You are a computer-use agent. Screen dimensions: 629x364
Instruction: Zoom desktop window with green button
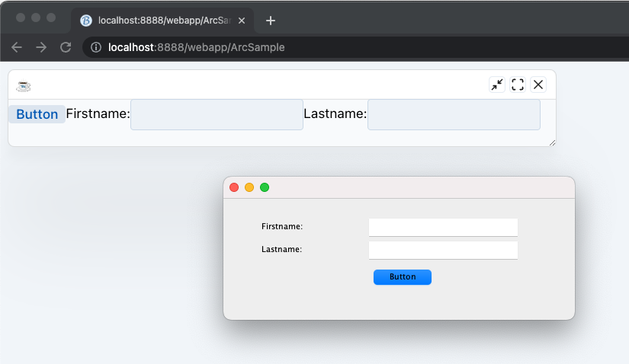pos(265,187)
